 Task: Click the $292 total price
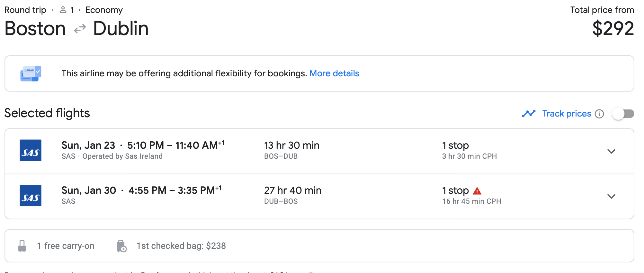[613, 29]
